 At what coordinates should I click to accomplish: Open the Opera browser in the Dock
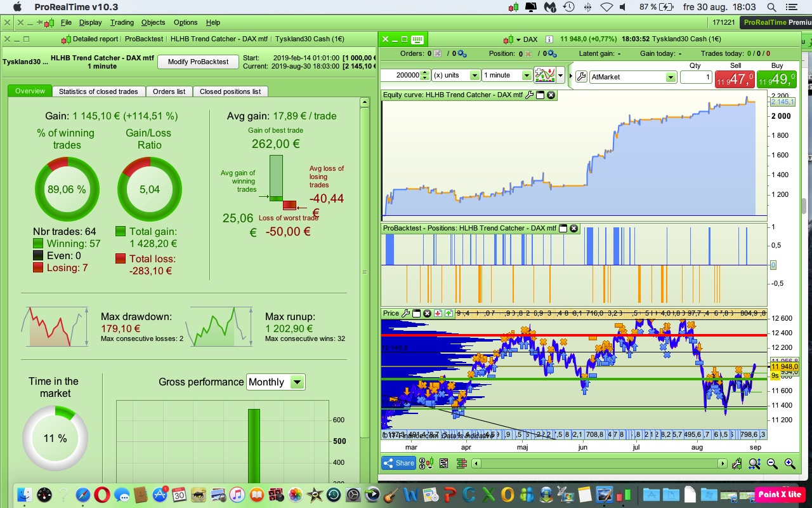coord(102,494)
